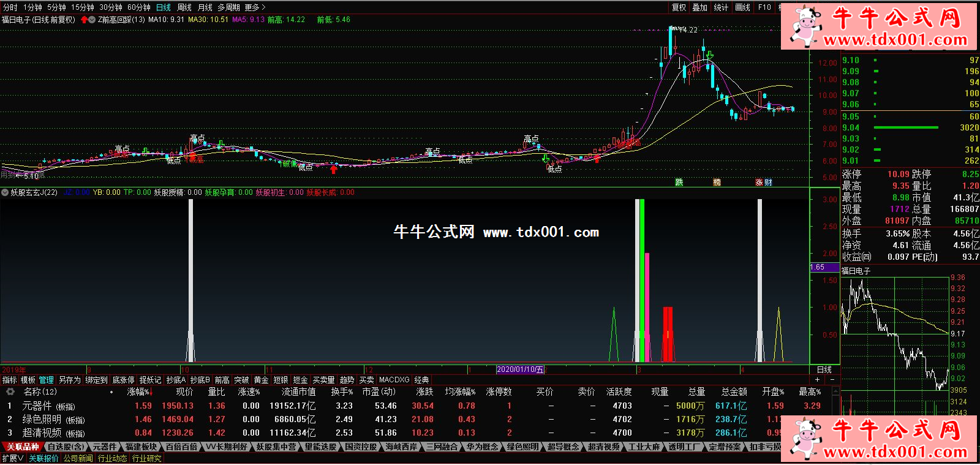Select the 30分钟 period tab

(x=111, y=7)
